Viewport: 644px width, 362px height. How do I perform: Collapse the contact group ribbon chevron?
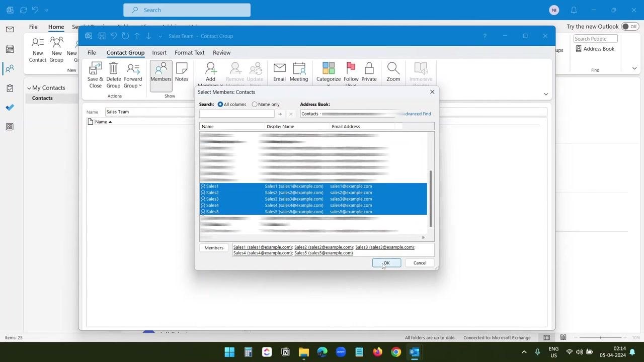pos(546,94)
